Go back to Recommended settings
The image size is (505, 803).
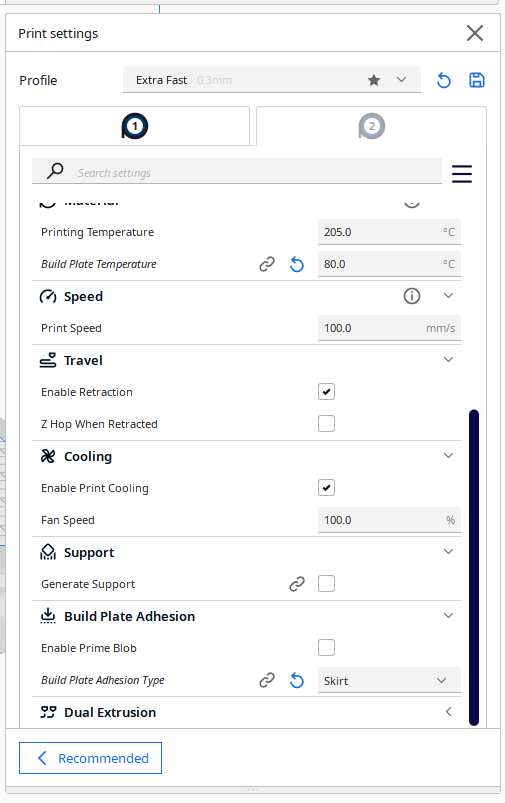point(91,758)
